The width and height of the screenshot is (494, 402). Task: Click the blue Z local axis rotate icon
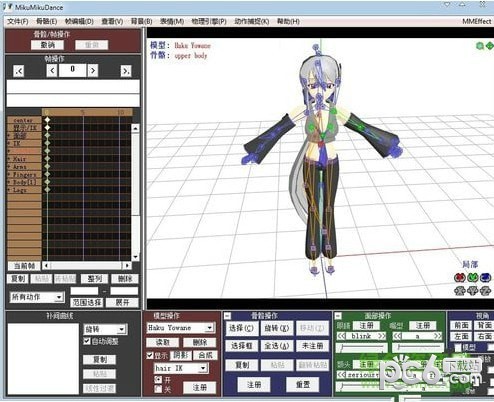[486, 277]
